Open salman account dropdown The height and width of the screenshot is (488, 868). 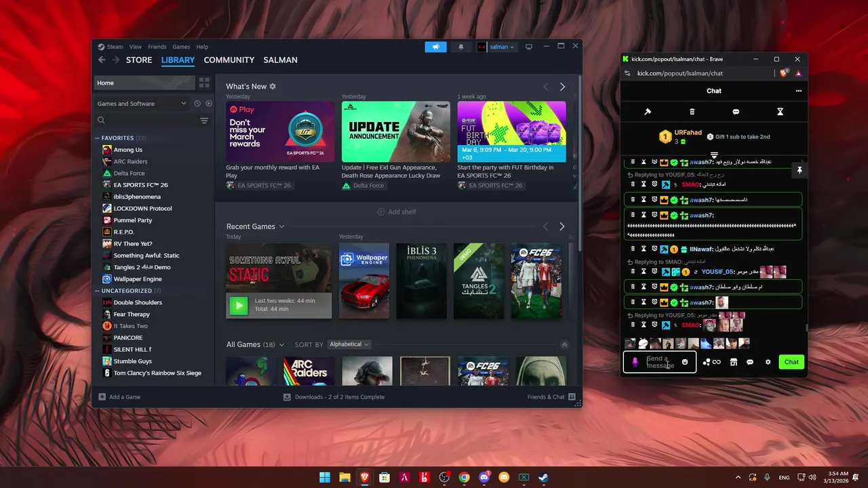tap(495, 47)
